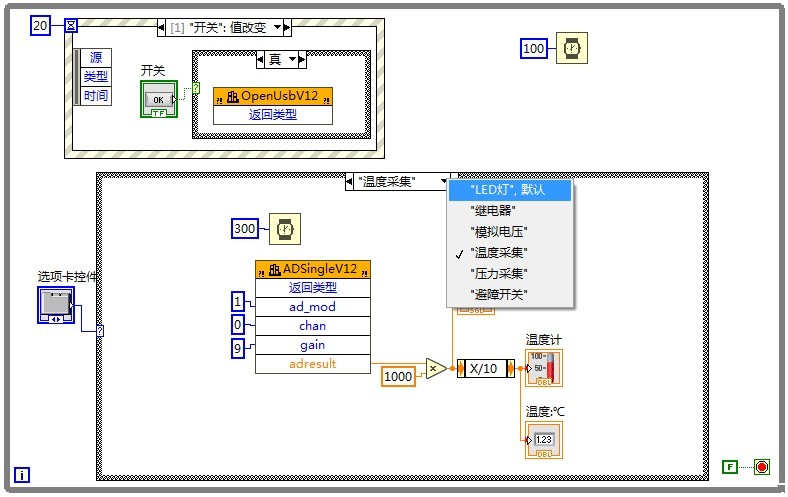Screen dimensions: 788x497
Task: Open the 真 case selector dropdown
Action: [x=292, y=60]
